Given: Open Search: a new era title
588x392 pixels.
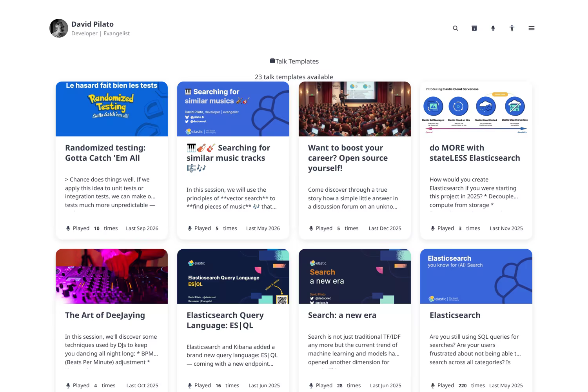Looking at the screenshot, I should [342, 315].
